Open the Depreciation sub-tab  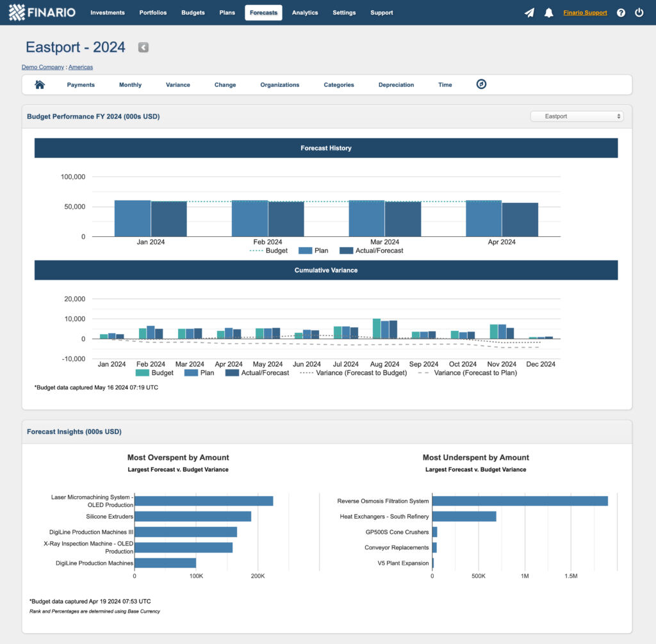tap(396, 84)
